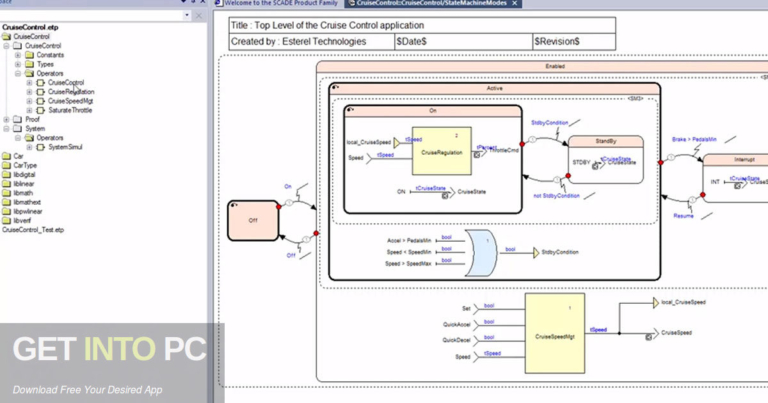
Task: Click the Constants folder icon
Action: pyautogui.click(x=29, y=55)
